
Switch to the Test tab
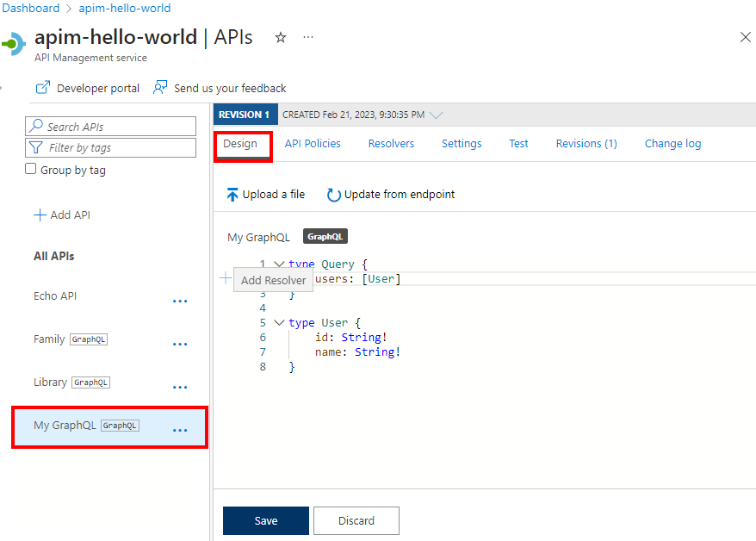[518, 144]
